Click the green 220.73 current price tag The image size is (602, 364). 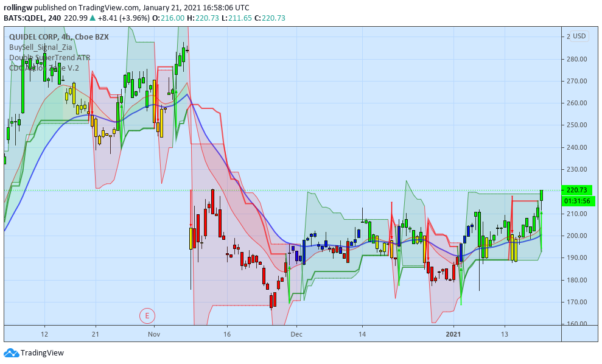[x=576, y=190]
